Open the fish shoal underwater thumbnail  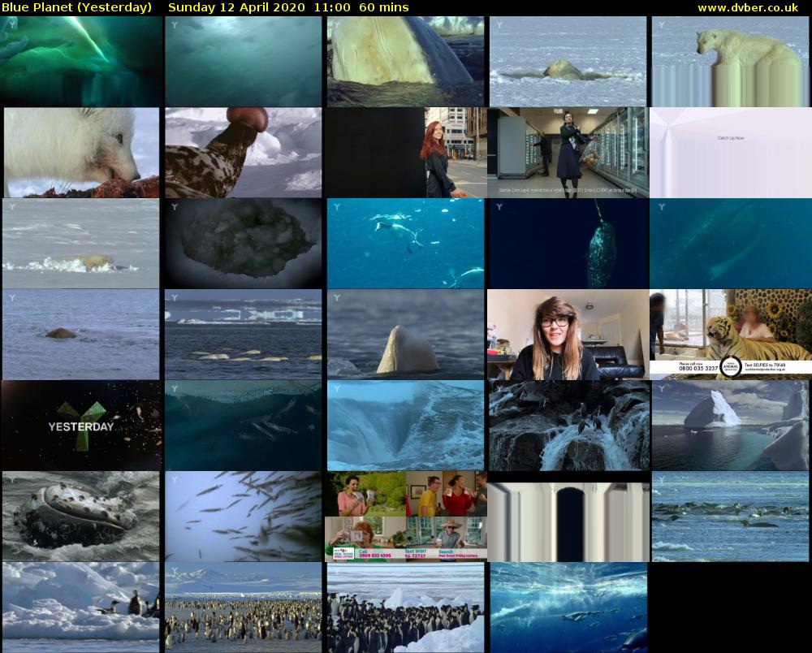point(244,517)
